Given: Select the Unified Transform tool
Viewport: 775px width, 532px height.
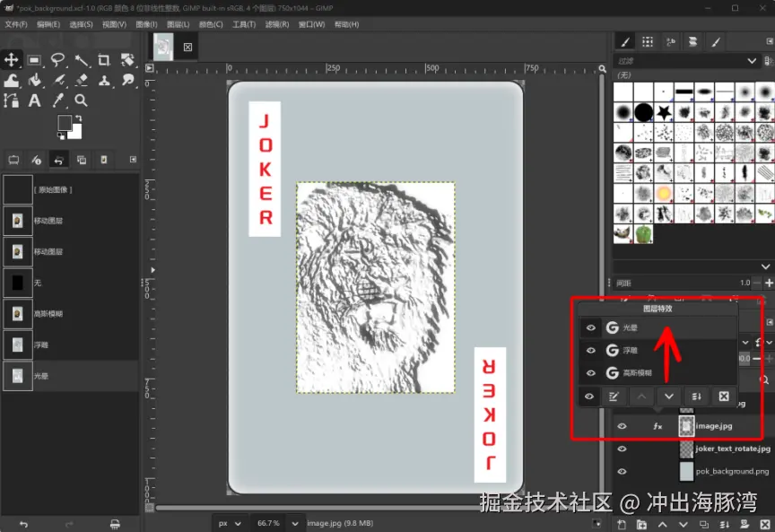Looking at the screenshot, I should [127, 60].
